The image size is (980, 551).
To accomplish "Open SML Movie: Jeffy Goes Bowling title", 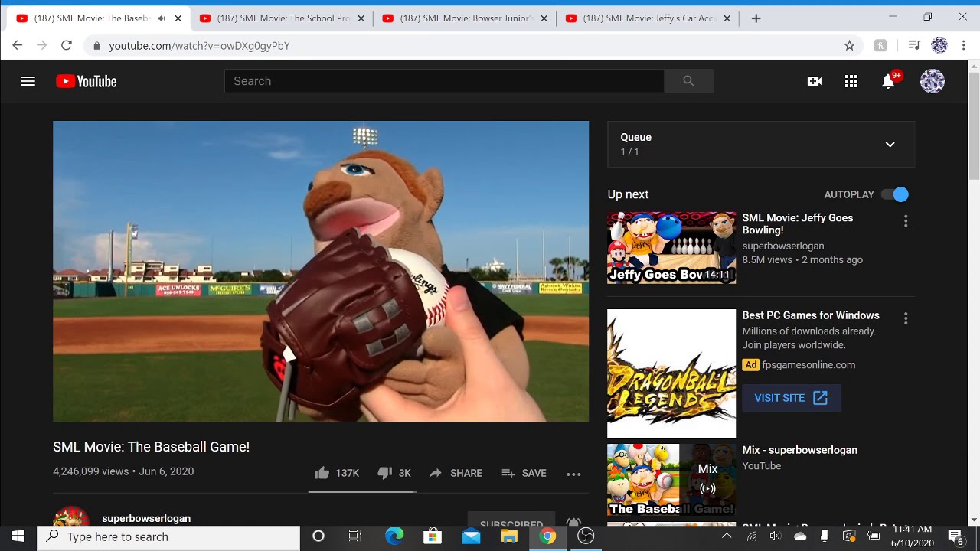I will [x=798, y=223].
